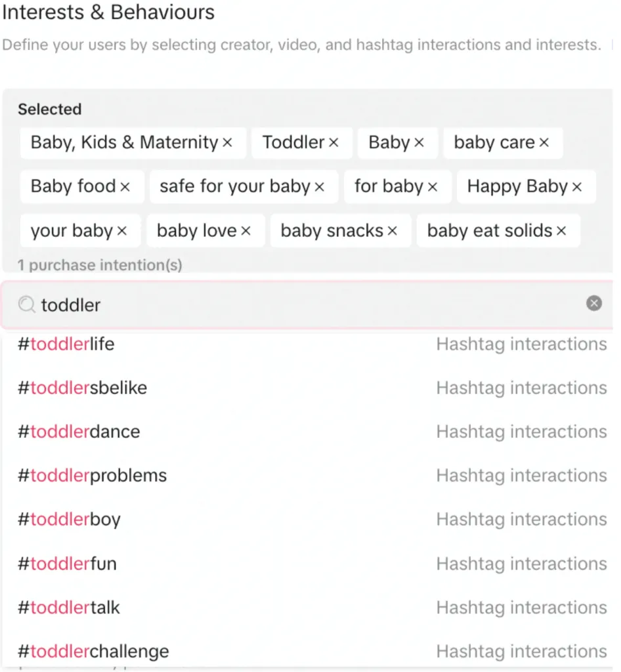
Task: Pick #toddlerproblems from the dropdown list
Action: point(92,476)
